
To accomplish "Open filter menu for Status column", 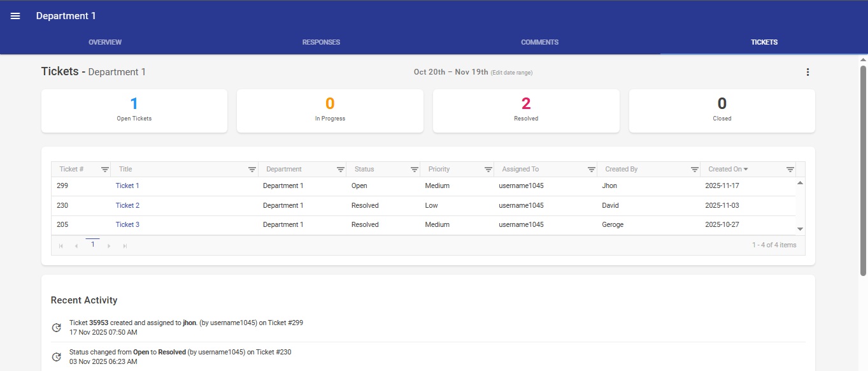I will (415, 170).
